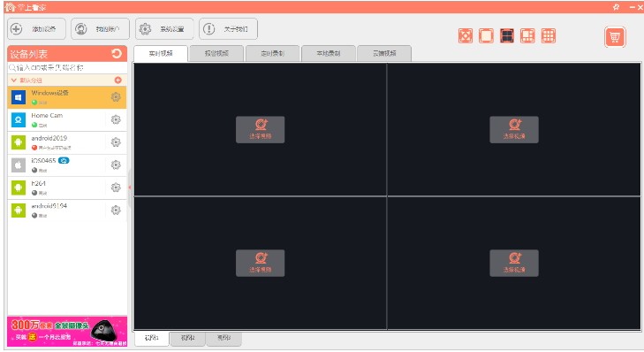Choose video source in top-left pane
The image size is (644, 352).
[260, 129]
